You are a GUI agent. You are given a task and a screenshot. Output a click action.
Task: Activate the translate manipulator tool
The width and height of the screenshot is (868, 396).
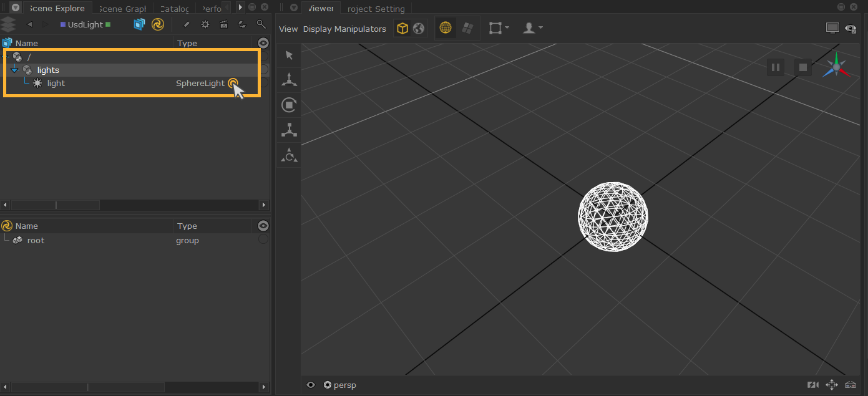pos(289,80)
